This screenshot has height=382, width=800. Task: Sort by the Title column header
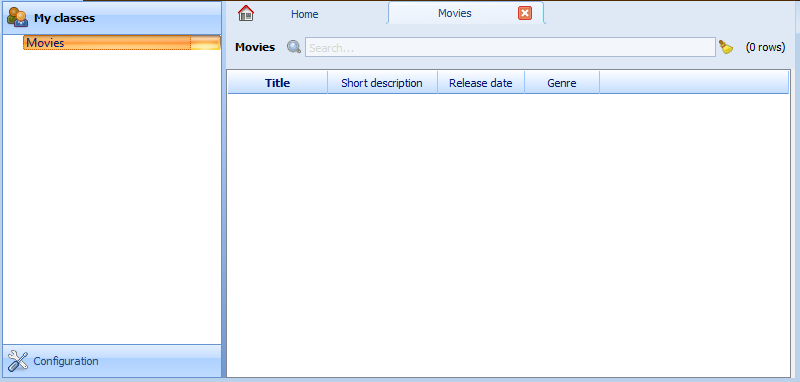[278, 83]
